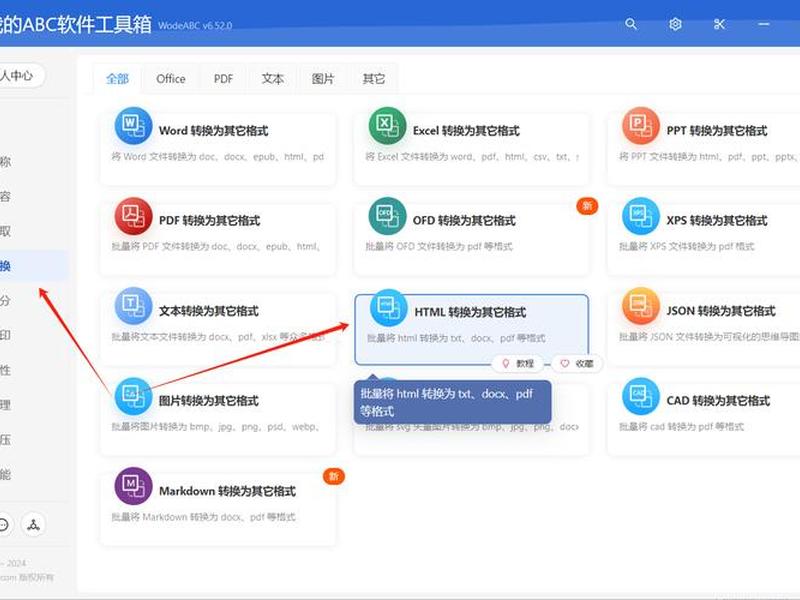Screen dimensions: 800x600
Task: Click the Excel card description text
Action: [472, 157]
